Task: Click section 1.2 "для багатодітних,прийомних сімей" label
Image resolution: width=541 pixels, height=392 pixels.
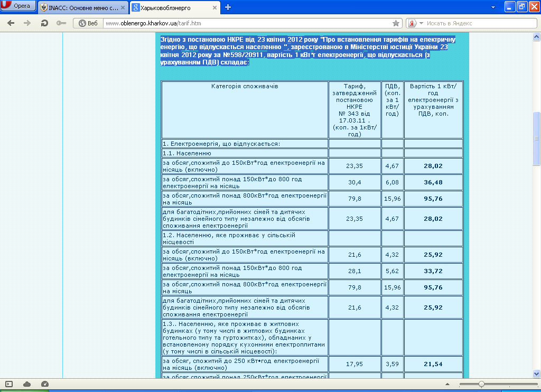Action: [245, 307]
